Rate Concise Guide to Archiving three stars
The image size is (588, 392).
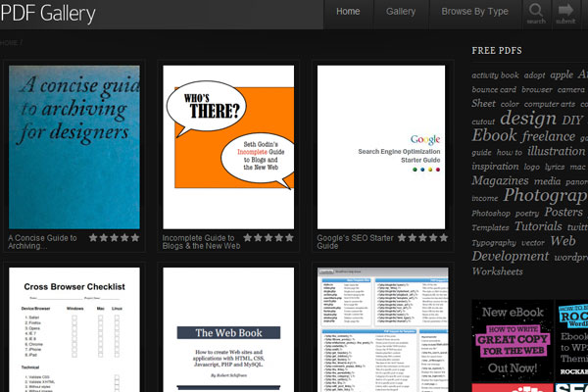click(x=114, y=237)
